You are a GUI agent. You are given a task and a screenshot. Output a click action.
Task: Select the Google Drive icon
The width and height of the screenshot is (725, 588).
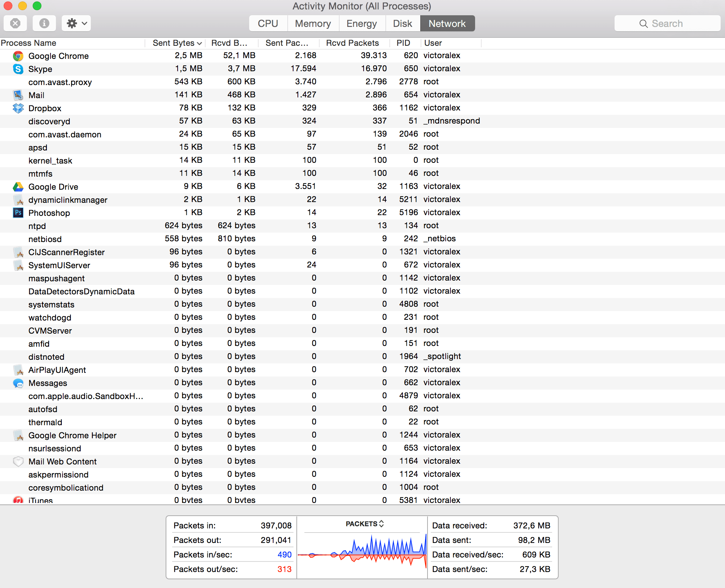(18, 186)
